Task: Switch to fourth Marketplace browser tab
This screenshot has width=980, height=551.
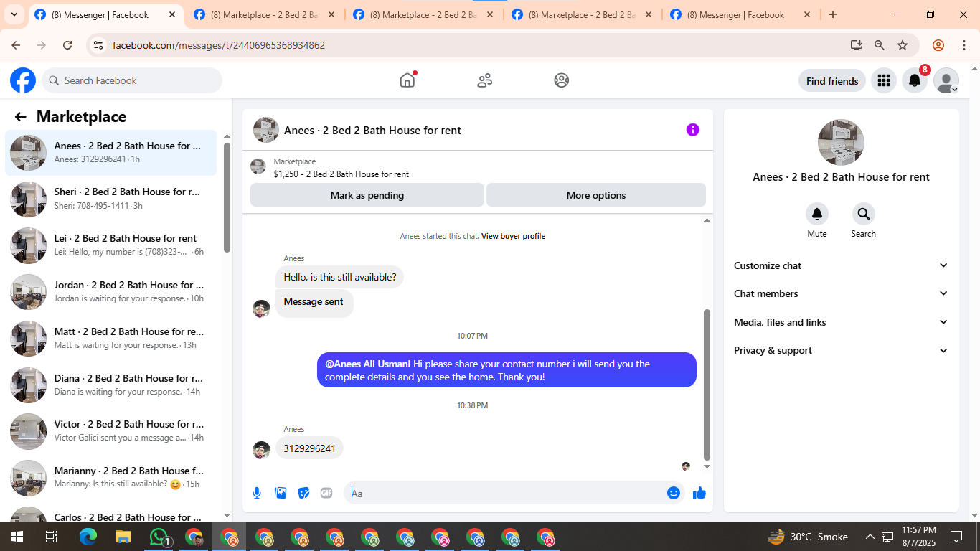Action: pos(582,14)
